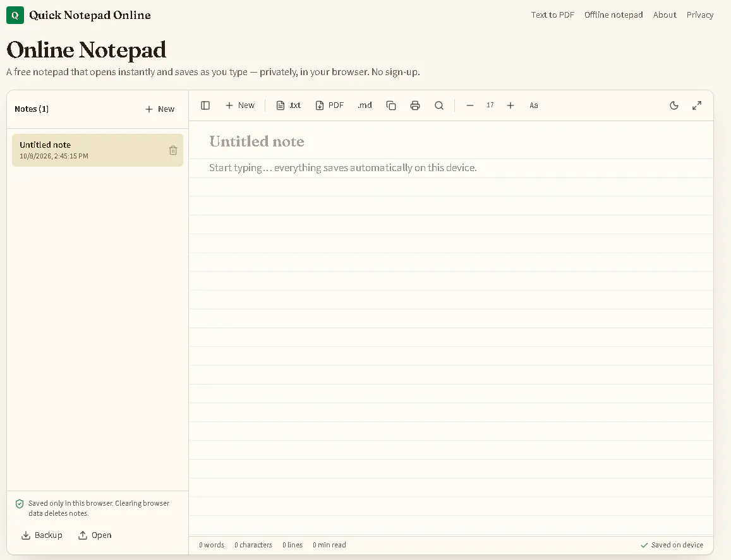The height and width of the screenshot is (560, 731).
Task: Open search with magnifier icon
Action: 438,105
